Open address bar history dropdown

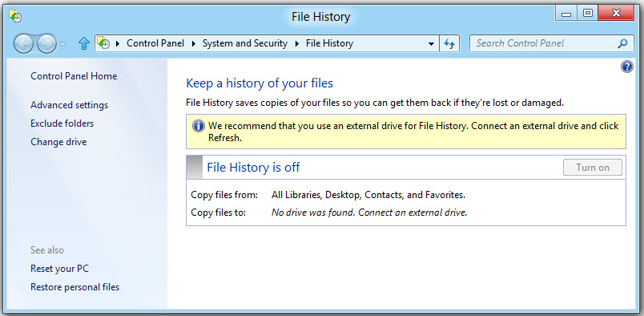tap(431, 43)
